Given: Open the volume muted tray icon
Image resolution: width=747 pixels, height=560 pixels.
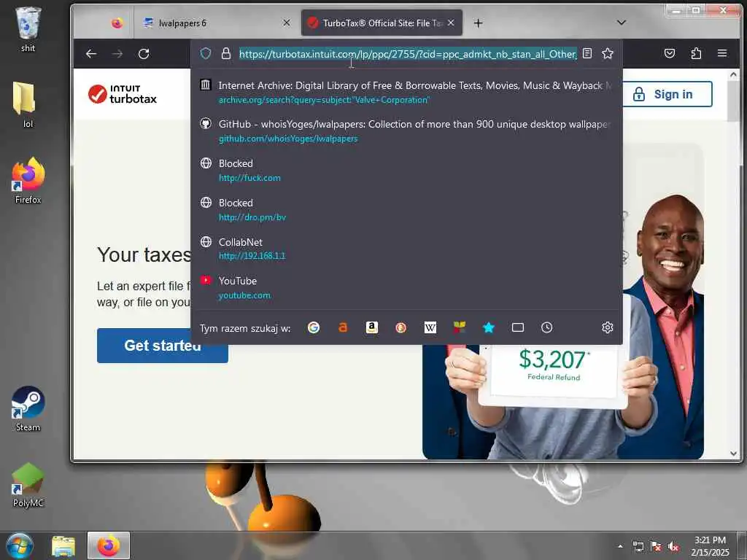Looking at the screenshot, I should 673,547.
